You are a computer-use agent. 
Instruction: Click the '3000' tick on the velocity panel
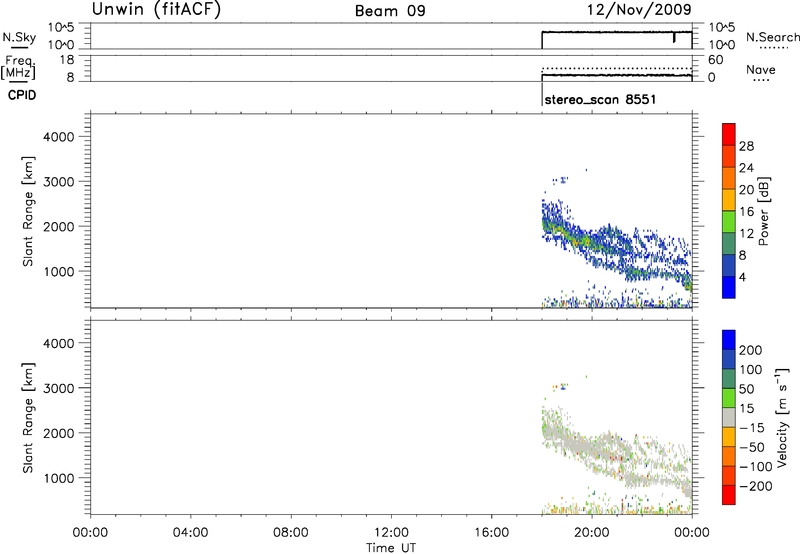click(59, 388)
